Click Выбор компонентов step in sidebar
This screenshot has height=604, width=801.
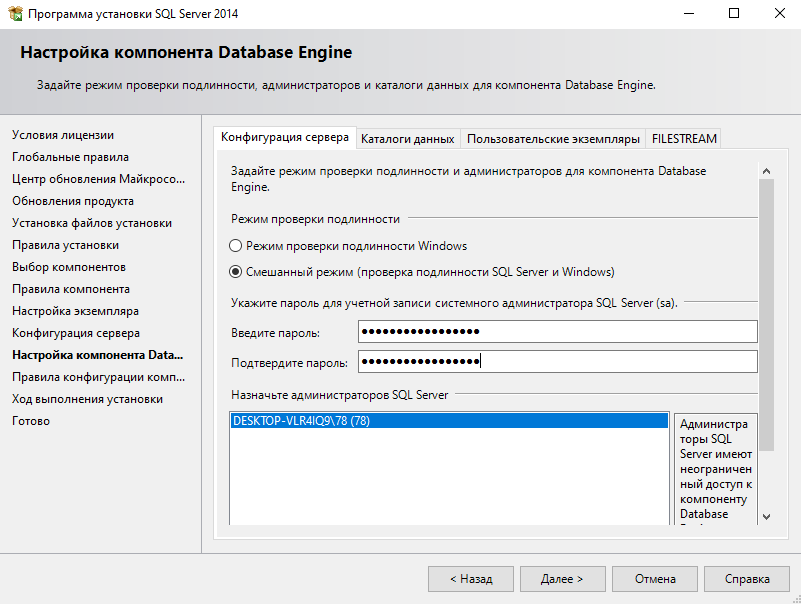click(x=69, y=267)
